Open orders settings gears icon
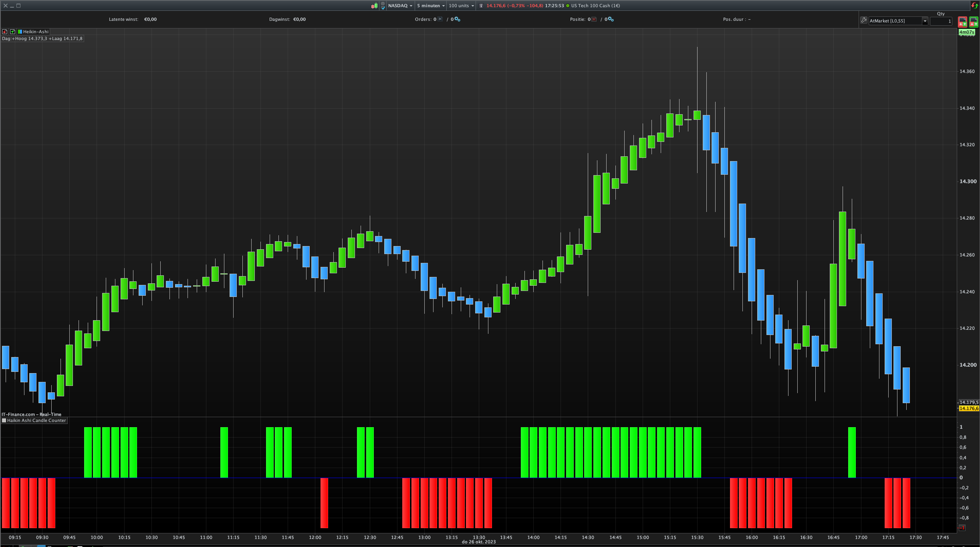This screenshot has height=547, width=980. [x=457, y=19]
